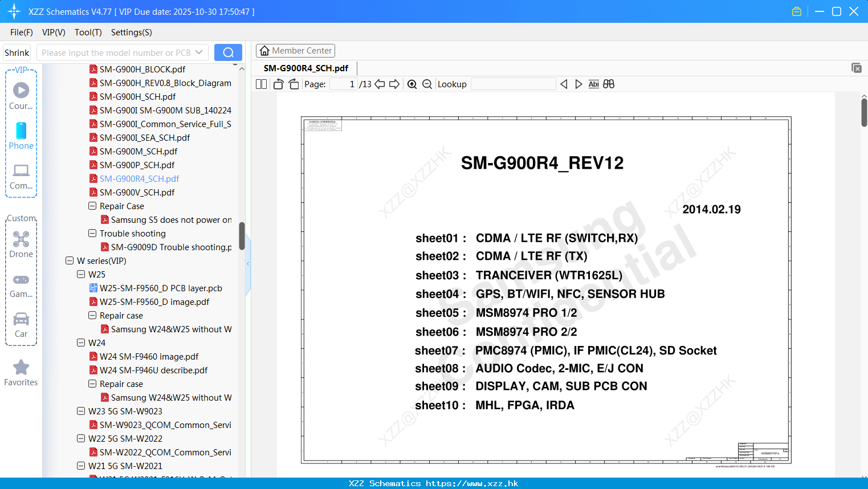
Task: Open SM-G900H_BLOCK.pdf
Action: pos(142,69)
